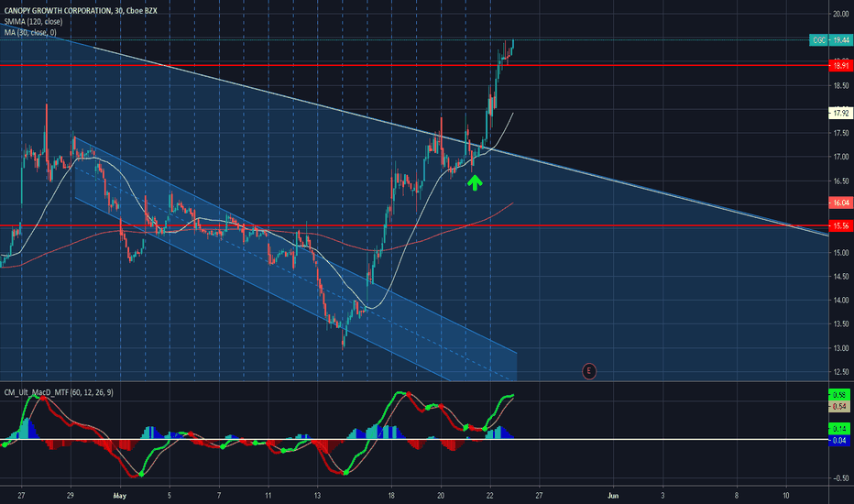The height and width of the screenshot is (504, 854).
Task: Click the red 16.04 SMMA price label
Action: [840, 203]
